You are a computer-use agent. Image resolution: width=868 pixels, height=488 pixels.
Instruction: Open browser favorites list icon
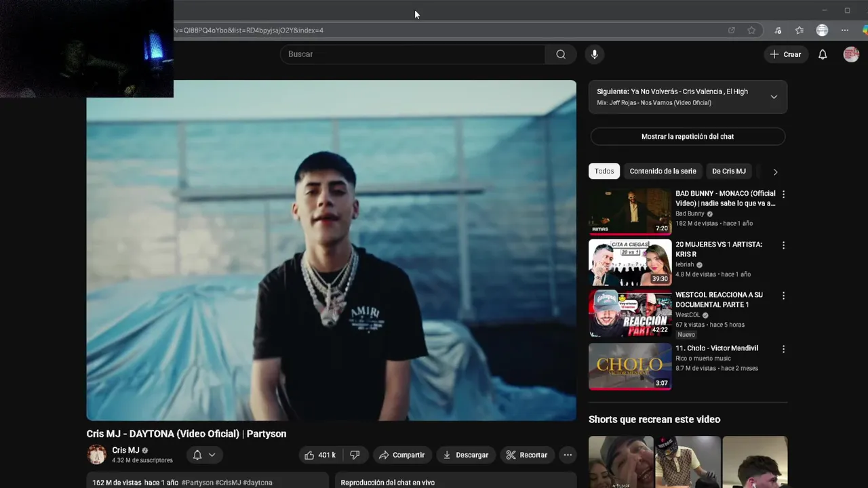(800, 30)
